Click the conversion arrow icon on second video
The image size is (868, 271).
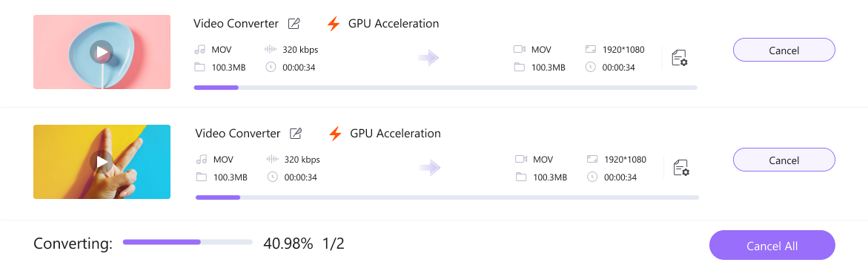click(430, 167)
